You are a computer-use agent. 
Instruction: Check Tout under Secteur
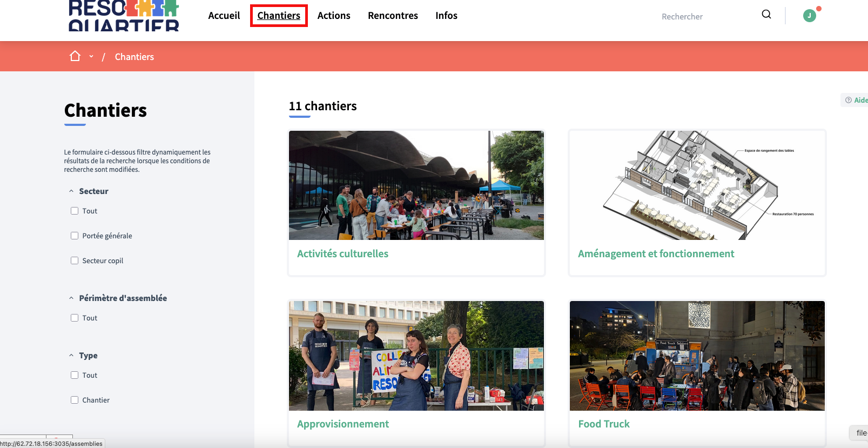pyautogui.click(x=75, y=211)
